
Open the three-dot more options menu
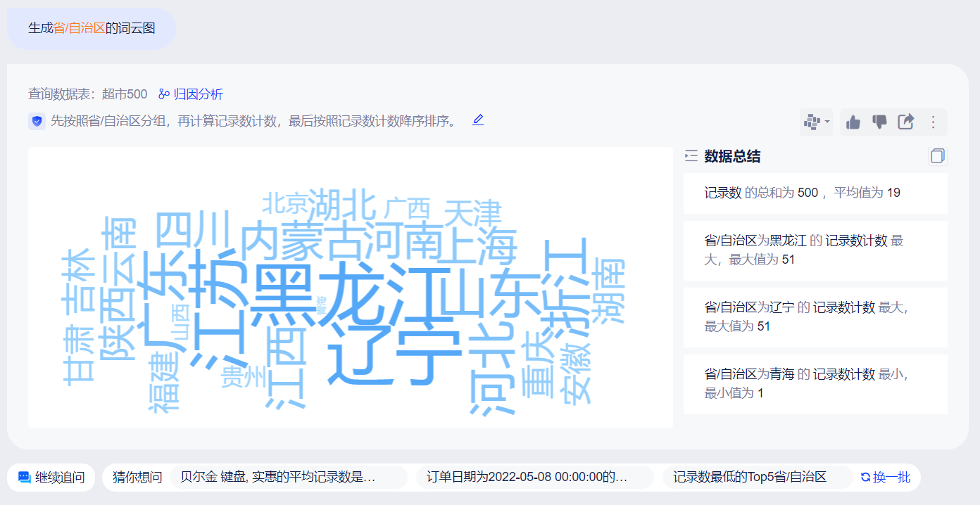934,122
